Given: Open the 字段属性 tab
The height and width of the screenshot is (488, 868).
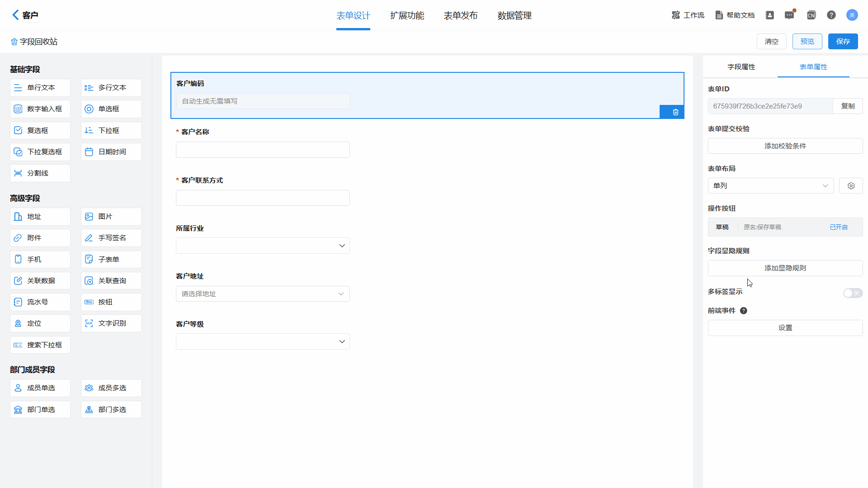Looking at the screenshot, I should [741, 67].
